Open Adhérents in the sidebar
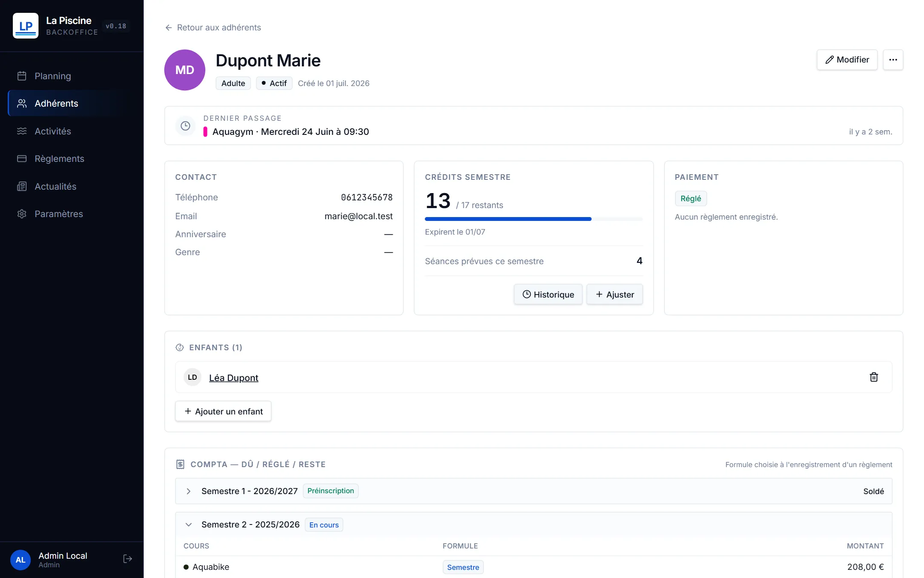 tap(72, 103)
